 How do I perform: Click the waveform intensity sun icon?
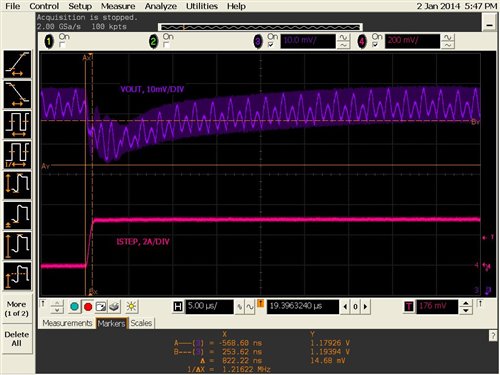131,306
